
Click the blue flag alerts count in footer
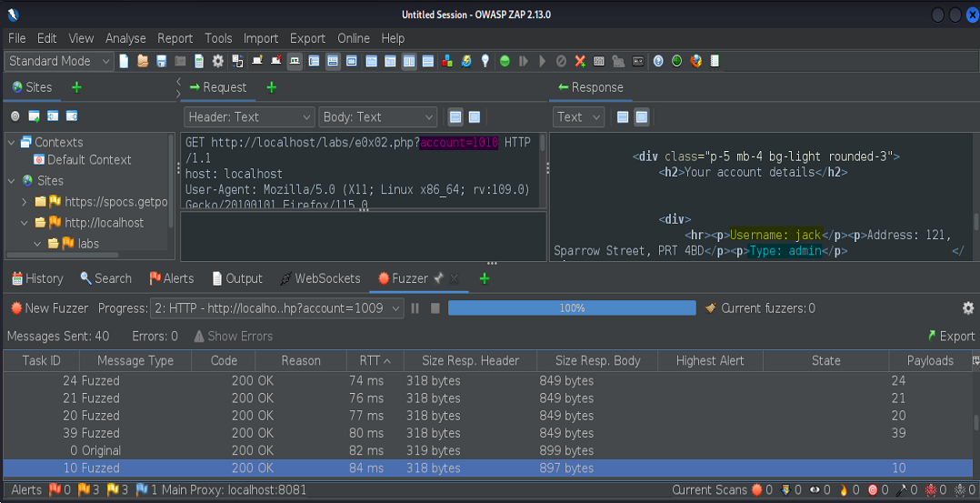[147, 490]
